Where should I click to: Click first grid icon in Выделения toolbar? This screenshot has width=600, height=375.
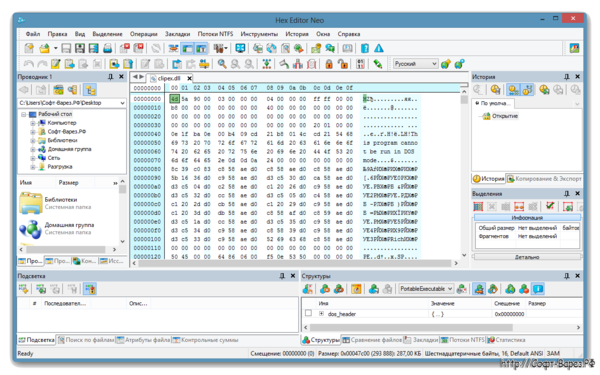click(478, 207)
